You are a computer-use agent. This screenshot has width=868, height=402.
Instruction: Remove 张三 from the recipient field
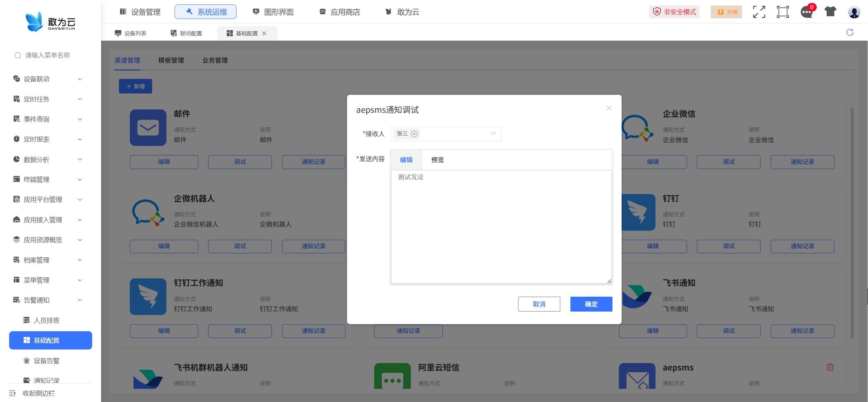pyautogui.click(x=414, y=134)
